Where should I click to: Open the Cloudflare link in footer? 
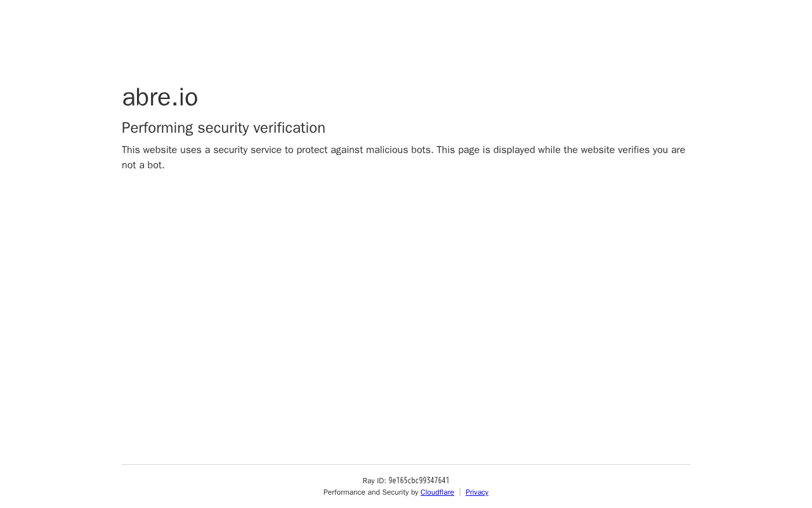pos(437,492)
